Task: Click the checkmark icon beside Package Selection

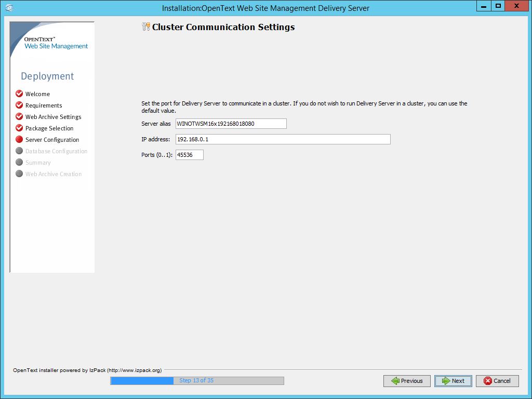Action: point(19,128)
